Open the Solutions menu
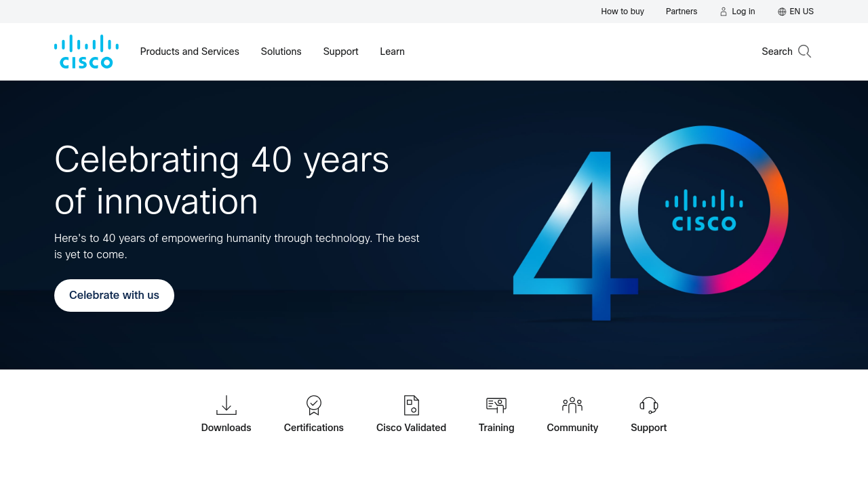 pyautogui.click(x=281, y=52)
